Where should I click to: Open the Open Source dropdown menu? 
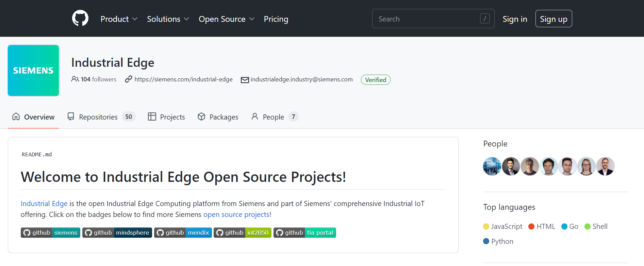point(227,19)
